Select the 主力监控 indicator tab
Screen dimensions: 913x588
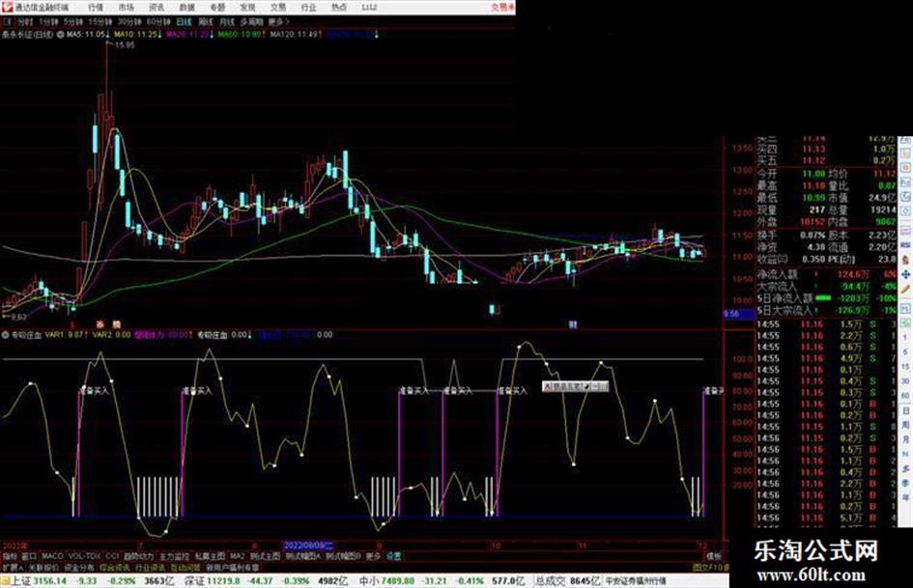click(174, 556)
